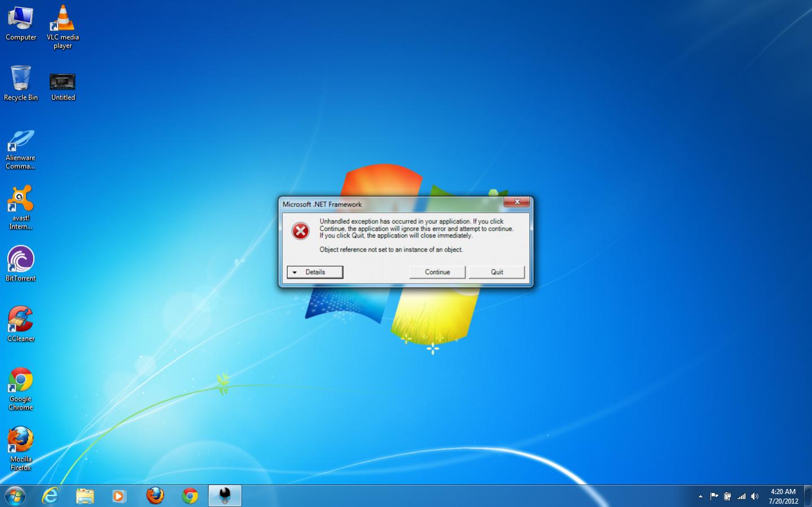812x507 pixels.
Task: Select the Recycle Bin icon
Action: [21, 83]
